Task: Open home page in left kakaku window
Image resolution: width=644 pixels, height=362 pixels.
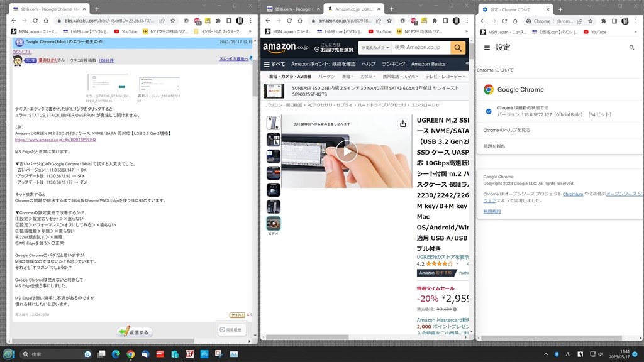Action: [x=45, y=21]
